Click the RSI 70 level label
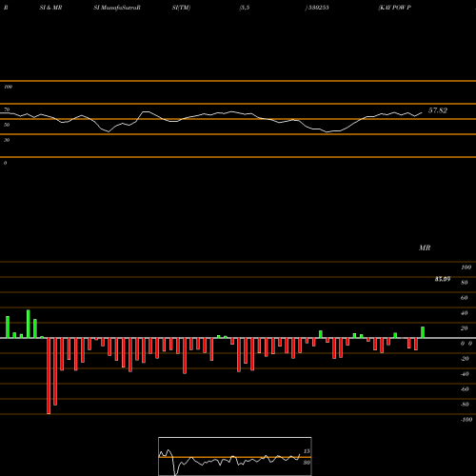Screen dimensions: 476x476 tap(7, 109)
